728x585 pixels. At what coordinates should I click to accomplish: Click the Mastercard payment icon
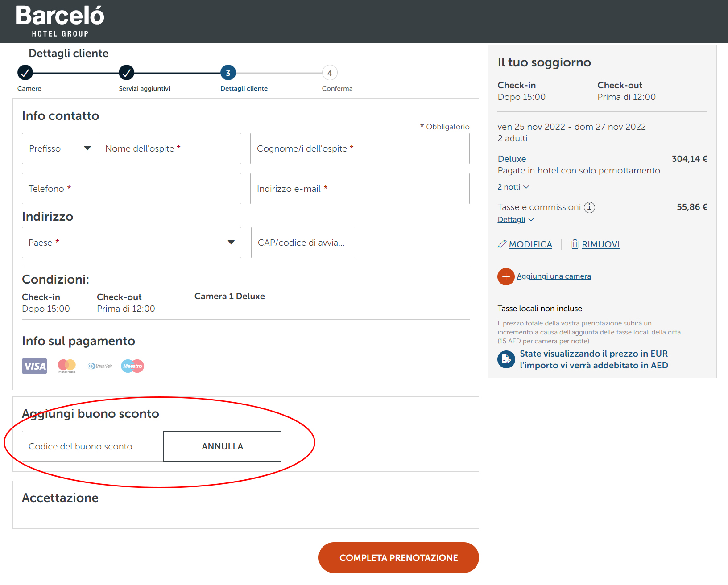click(x=67, y=366)
